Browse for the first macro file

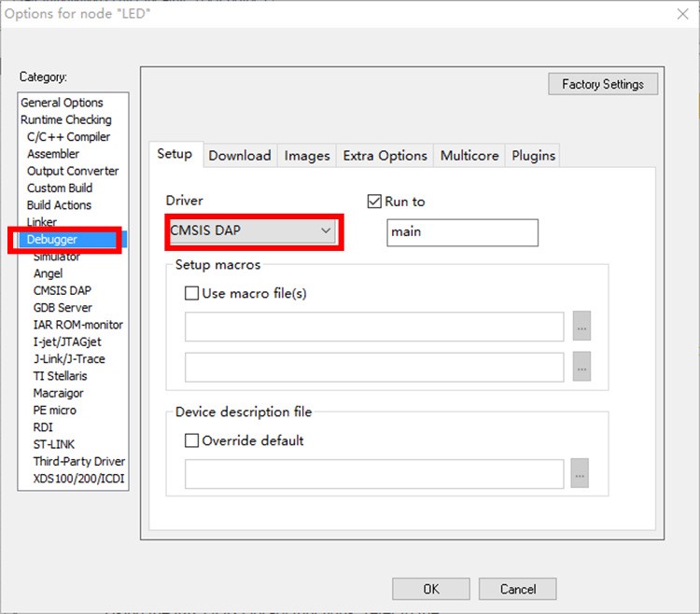point(581,328)
